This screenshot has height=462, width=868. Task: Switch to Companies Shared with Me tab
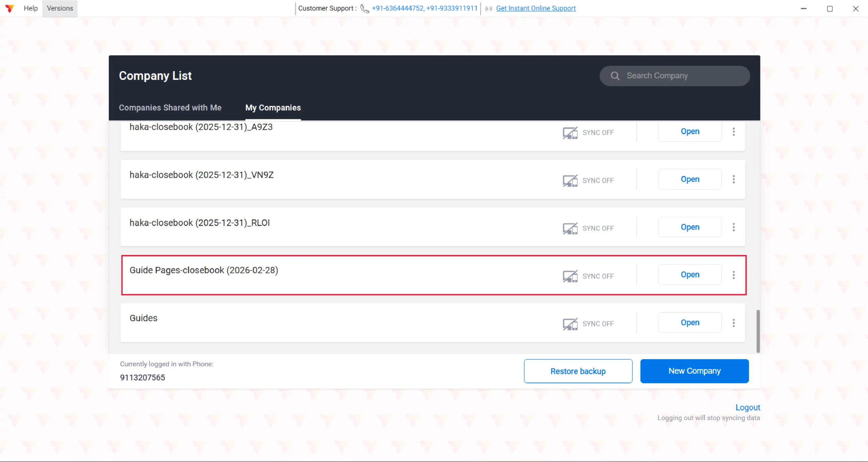click(x=170, y=108)
